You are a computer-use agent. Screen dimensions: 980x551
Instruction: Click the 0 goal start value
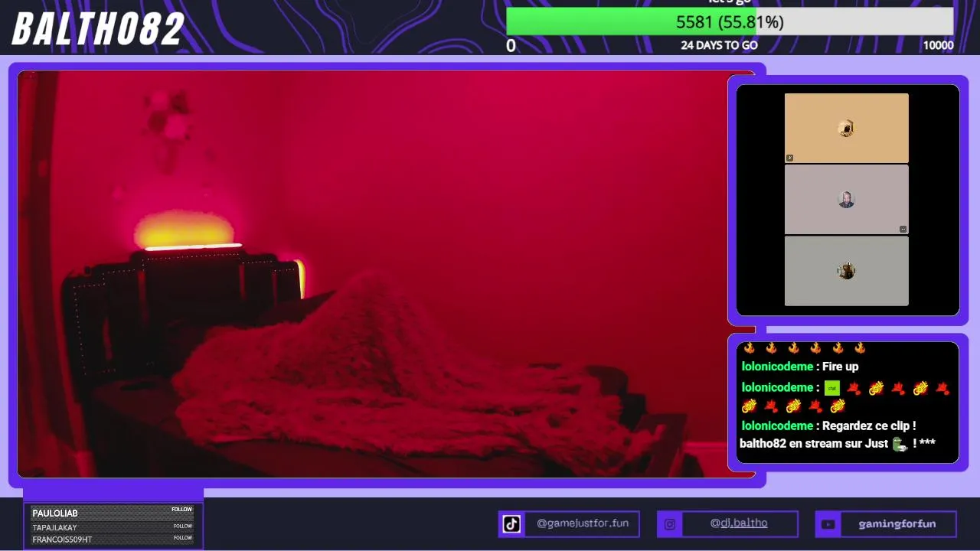(511, 45)
